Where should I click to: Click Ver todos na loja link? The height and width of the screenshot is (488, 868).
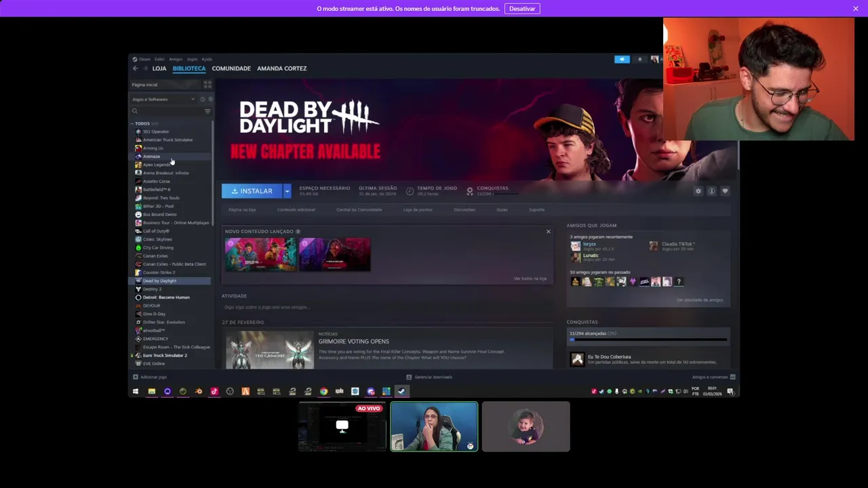(530, 279)
